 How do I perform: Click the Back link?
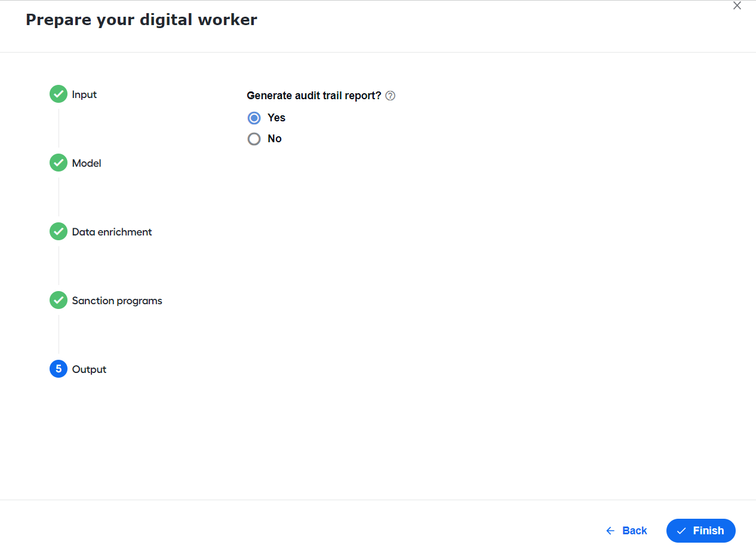click(x=626, y=531)
